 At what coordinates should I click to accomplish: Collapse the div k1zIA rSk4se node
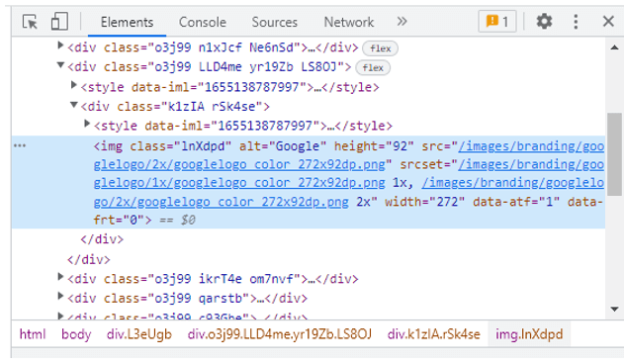[x=74, y=105]
